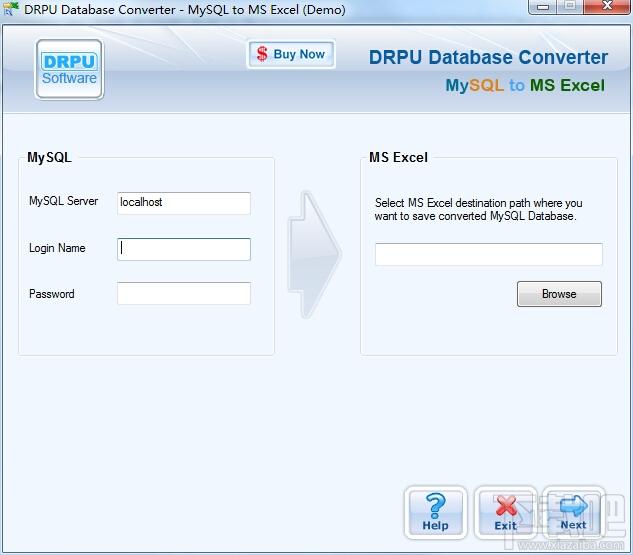Click the "MS Excel" group heading
This screenshot has width=633, height=555.
[x=398, y=157]
